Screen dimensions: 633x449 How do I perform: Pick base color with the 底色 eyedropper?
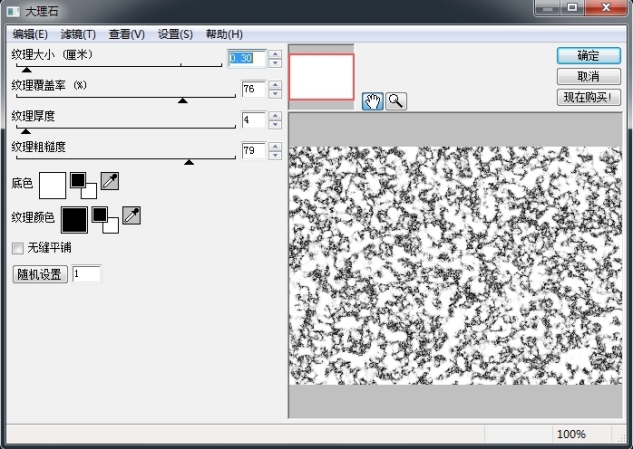pos(110,182)
